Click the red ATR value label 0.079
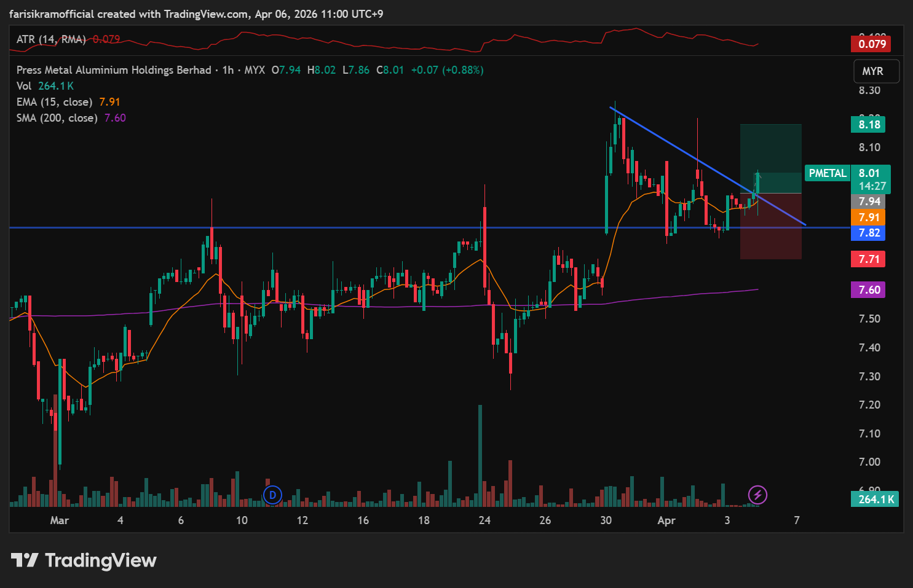This screenshot has height=588, width=913. click(x=872, y=44)
